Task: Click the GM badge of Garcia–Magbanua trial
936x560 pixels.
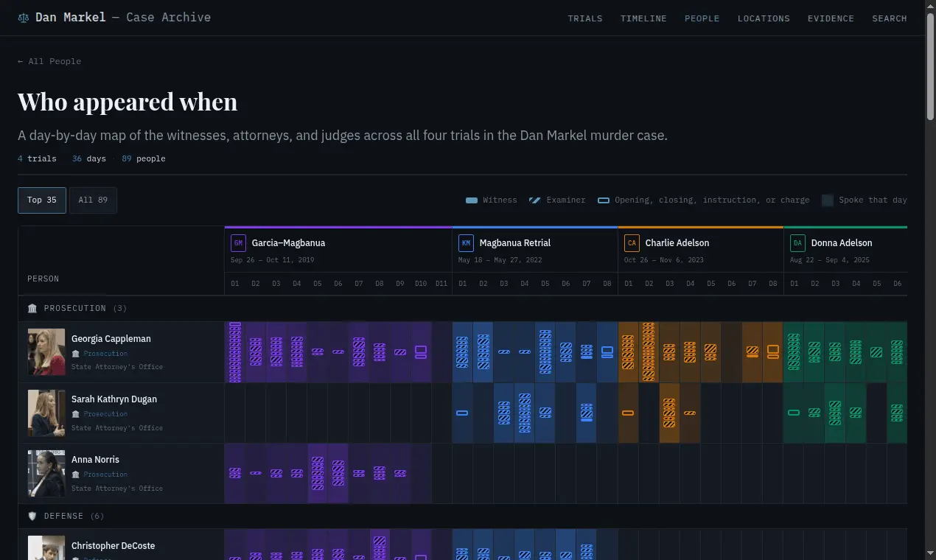Action: (x=238, y=243)
